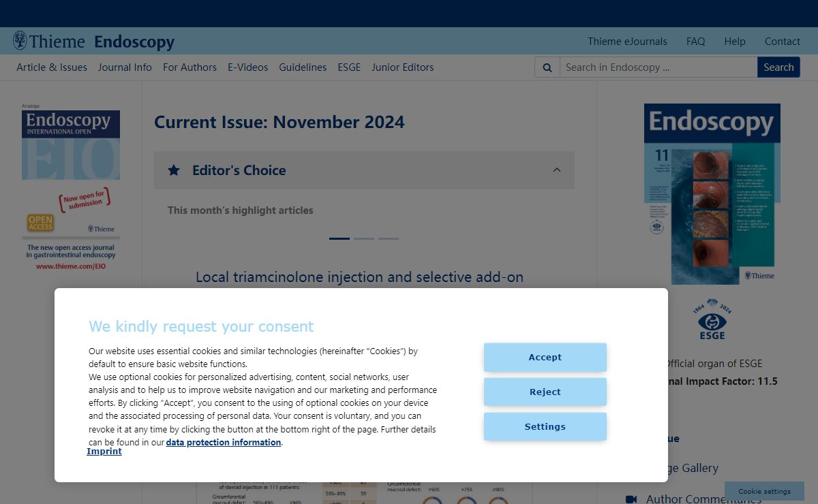The height and width of the screenshot is (504, 818).
Task: Open the Guidelines menu item
Action: click(303, 67)
